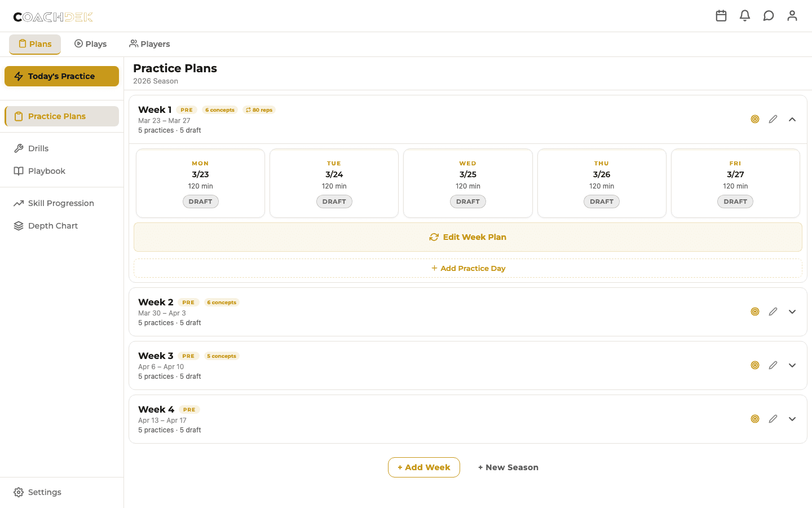Switch to the Players tab
This screenshot has width=812, height=508.
[x=149, y=43]
